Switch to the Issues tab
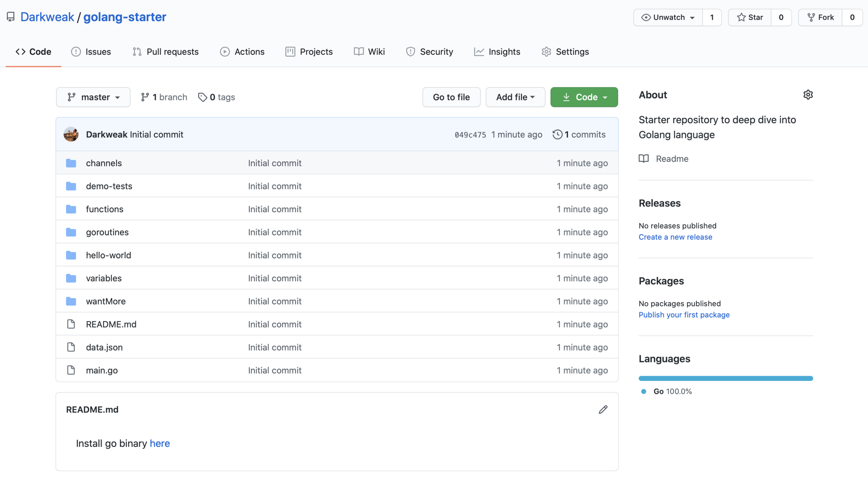Screen dimensions: 868x478 point(91,52)
